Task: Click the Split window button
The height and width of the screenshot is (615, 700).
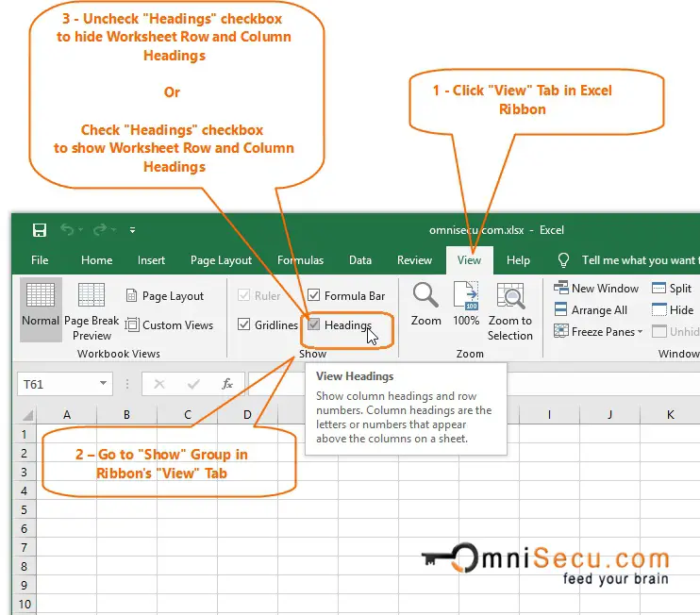Action: click(x=672, y=289)
